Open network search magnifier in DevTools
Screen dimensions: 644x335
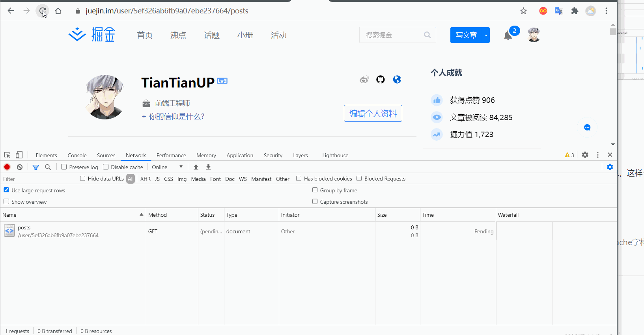tap(48, 167)
